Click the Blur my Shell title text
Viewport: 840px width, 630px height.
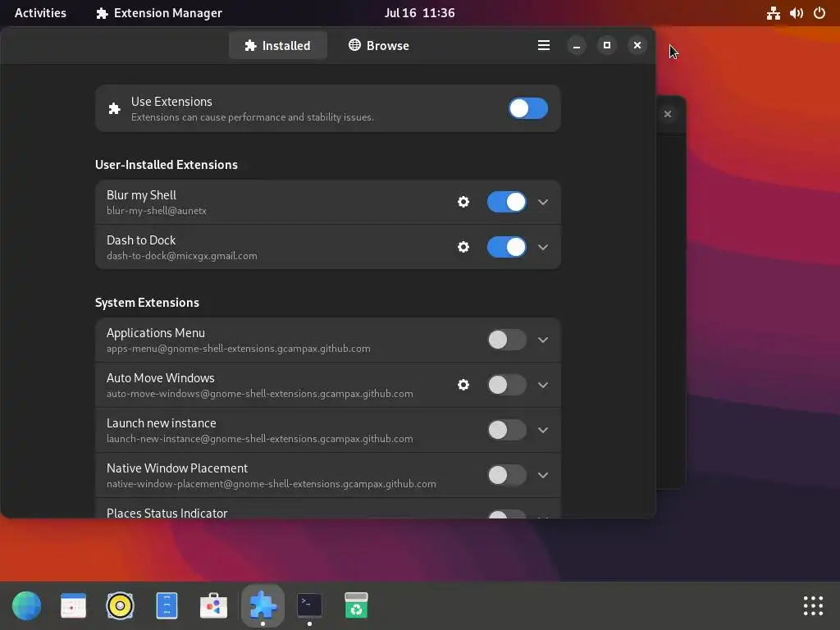[x=141, y=195]
